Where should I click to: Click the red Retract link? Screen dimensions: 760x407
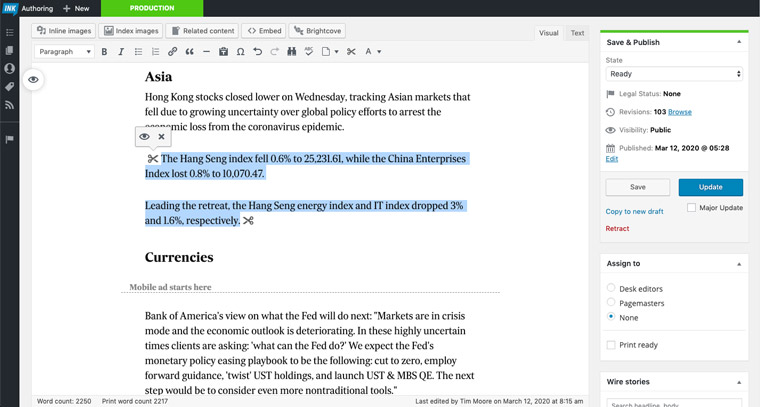point(617,228)
